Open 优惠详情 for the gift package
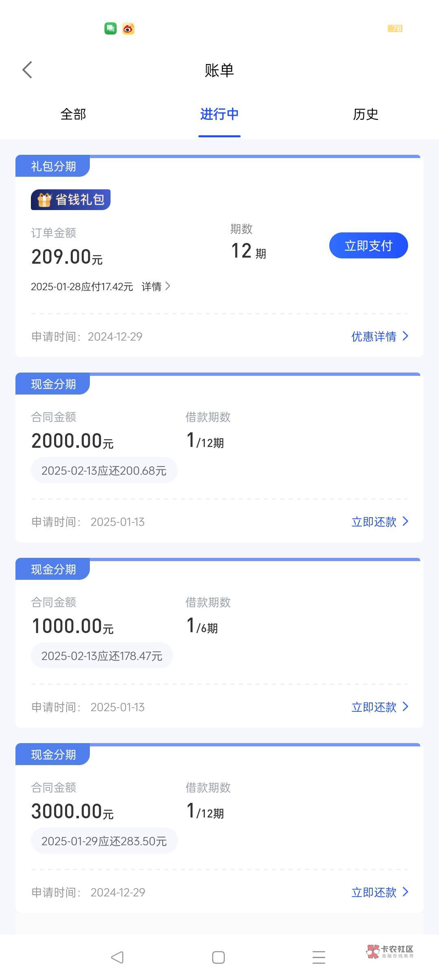 point(379,336)
